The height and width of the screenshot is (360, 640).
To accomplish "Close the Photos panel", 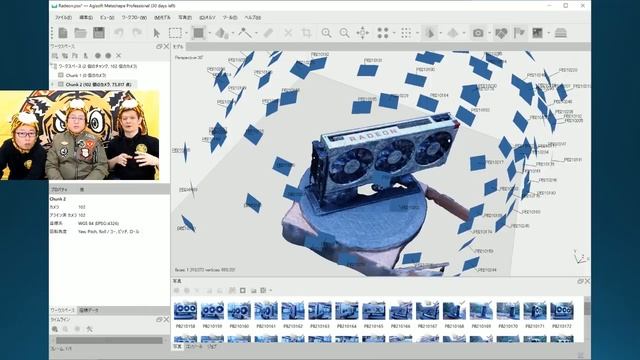I will (587, 281).
